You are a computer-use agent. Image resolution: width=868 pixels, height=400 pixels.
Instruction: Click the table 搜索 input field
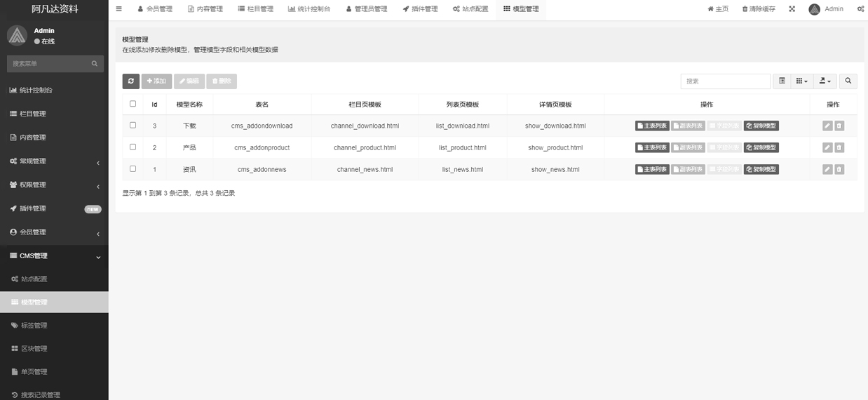[725, 81]
